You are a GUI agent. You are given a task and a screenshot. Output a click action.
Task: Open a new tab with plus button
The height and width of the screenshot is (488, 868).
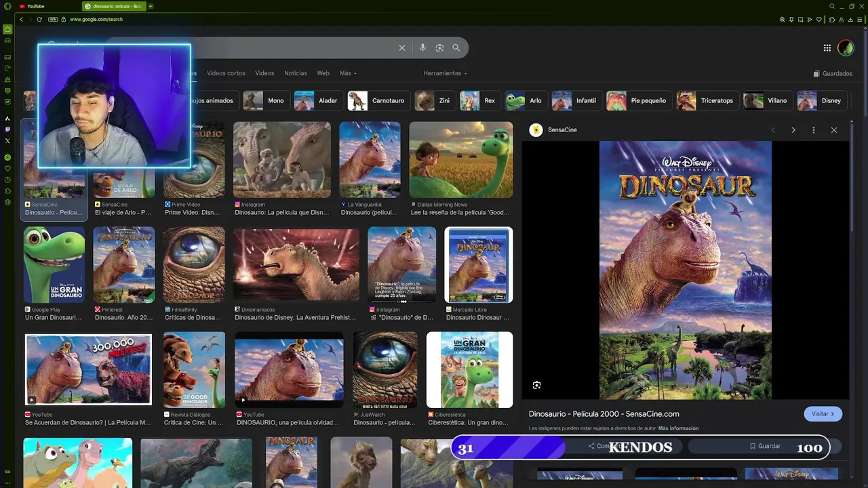(x=151, y=6)
